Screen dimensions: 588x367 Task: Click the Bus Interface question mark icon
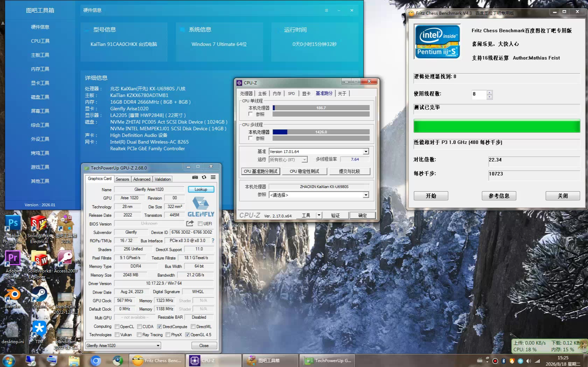(x=213, y=241)
